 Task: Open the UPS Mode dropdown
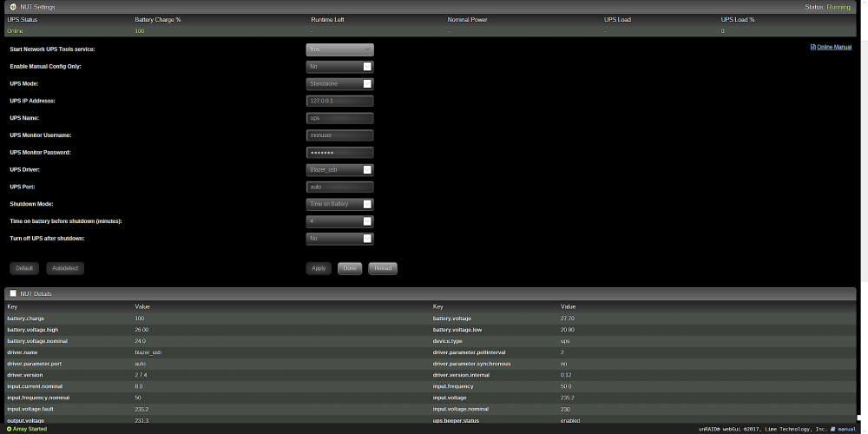pos(340,83)
